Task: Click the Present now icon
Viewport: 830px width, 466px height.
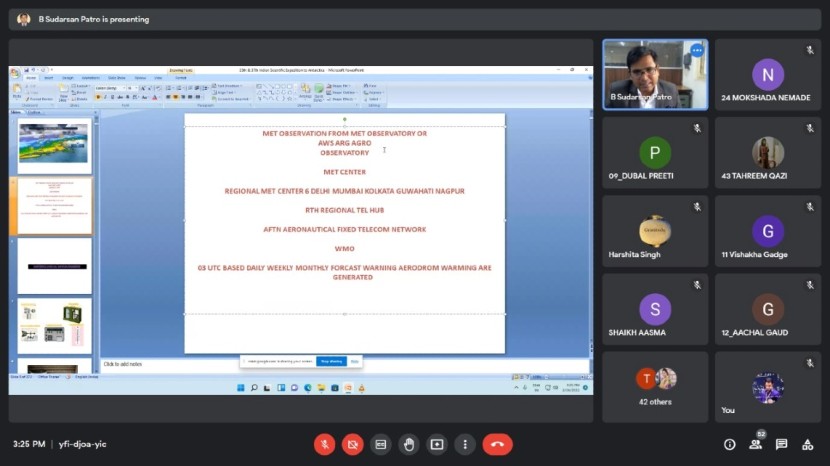Action: point(437,444)
